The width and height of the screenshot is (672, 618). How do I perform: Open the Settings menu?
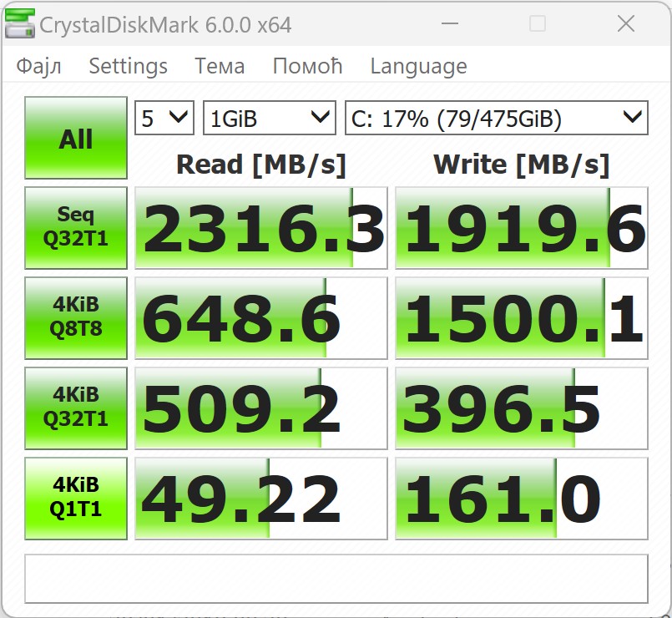coord(128,66)
